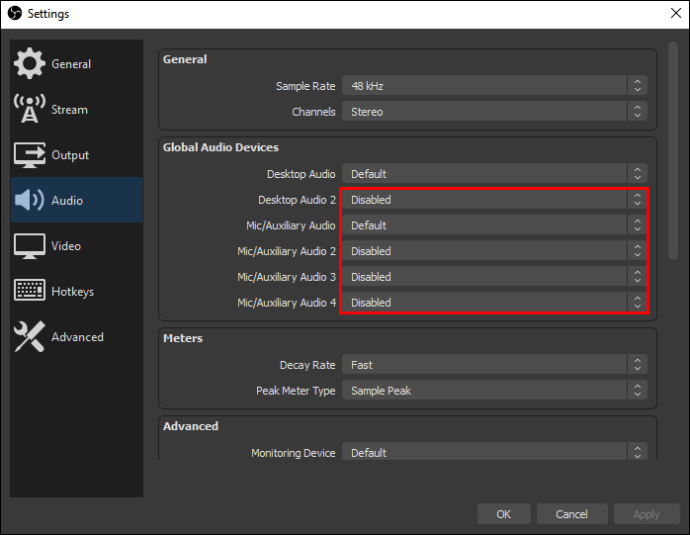690x535 pixels.
Task: Click the OBS logo in title bar
Action: click(x=14, y=14)
